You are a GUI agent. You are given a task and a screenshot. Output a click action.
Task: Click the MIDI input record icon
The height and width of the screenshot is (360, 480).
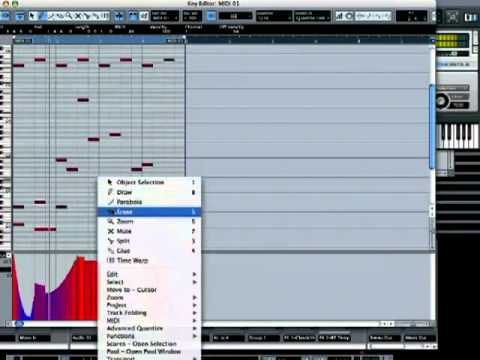click(x=349, y=16)
